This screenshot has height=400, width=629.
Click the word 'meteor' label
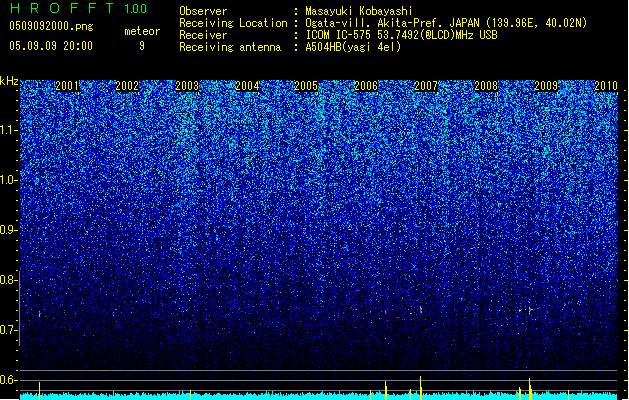pyautogui.click(x=142, y=31)
